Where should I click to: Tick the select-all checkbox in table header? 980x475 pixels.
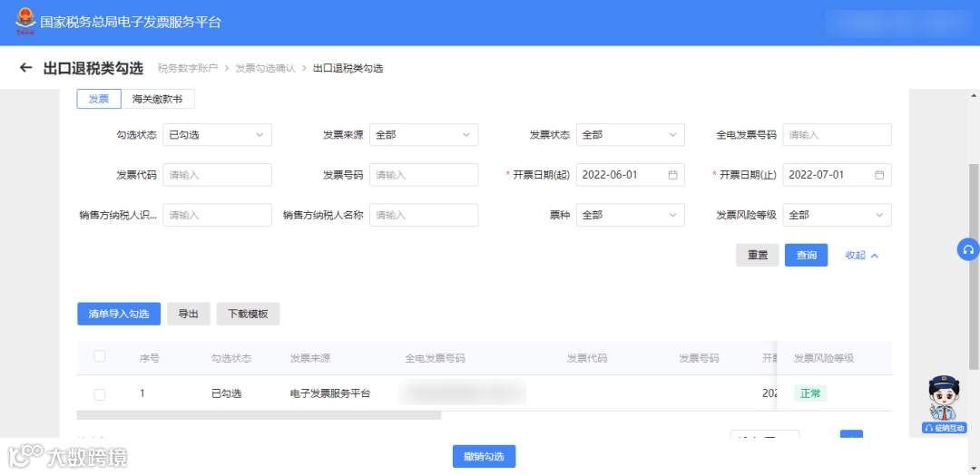(100, 356)
